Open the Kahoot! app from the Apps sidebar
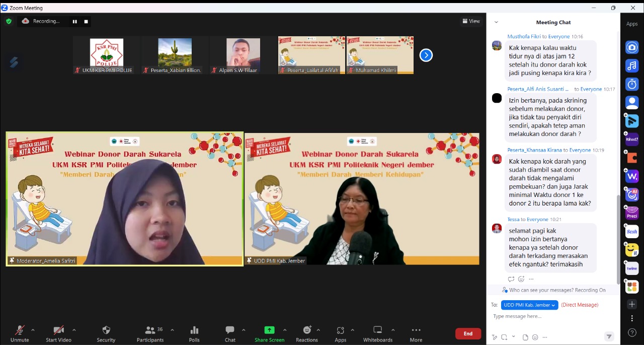 click(631, 140)
